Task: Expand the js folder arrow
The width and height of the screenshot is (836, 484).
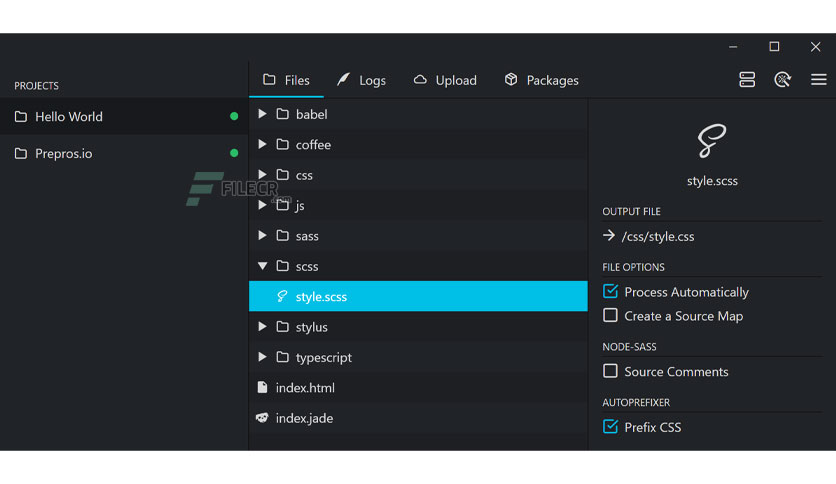Action: click(262, 205)
